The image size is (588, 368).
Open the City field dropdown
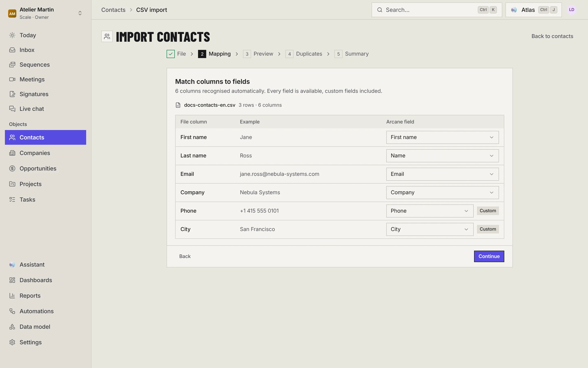(x=430, y=229)
